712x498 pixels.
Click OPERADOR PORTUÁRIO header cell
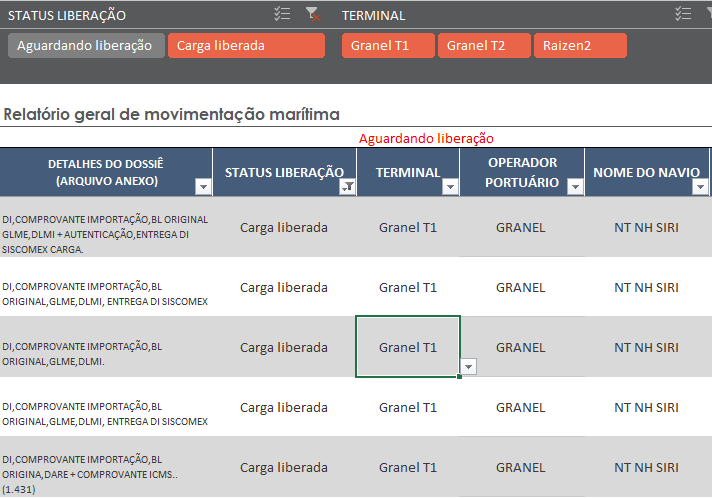pyautogui.click(x=522, y=172)
